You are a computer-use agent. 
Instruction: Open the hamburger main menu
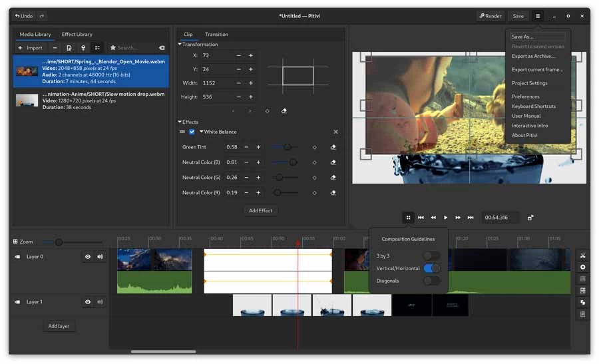538,16
